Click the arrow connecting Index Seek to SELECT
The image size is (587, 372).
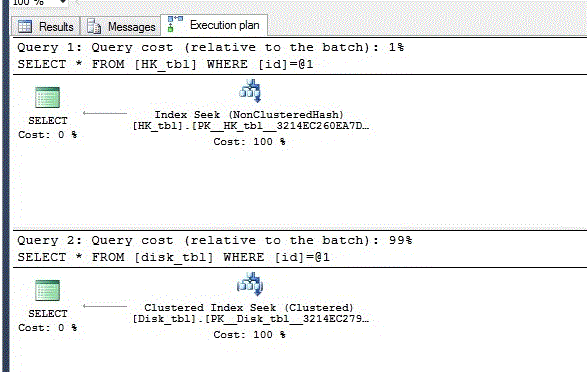(x=105, y=113)
